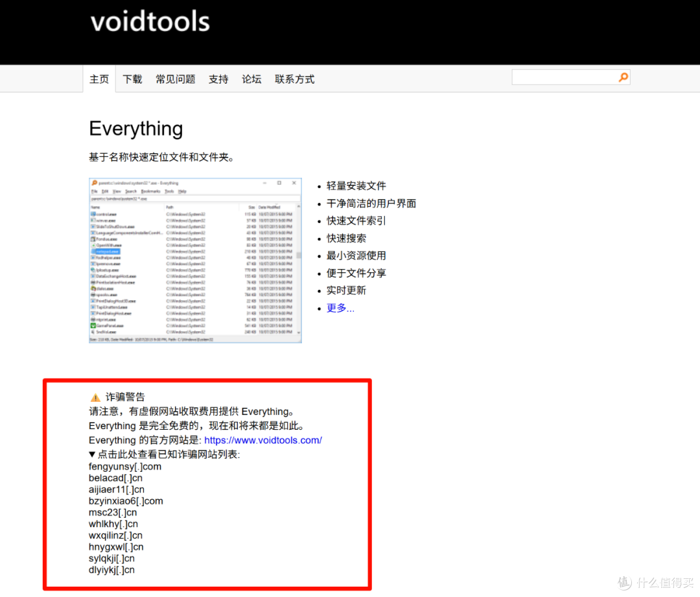700x597 pixels.
Task: Select text hnygxwl[.]cn
Action: 116,547
